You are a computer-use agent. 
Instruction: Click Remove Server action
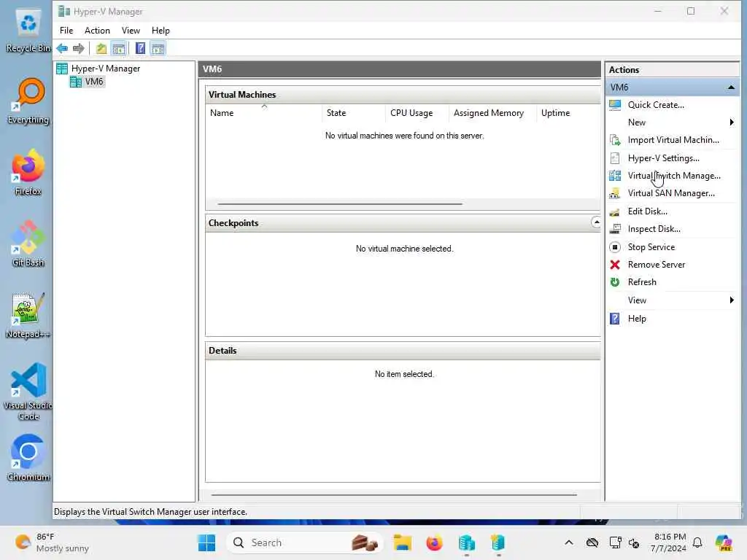pyautogui.click(x=656, y=265)
